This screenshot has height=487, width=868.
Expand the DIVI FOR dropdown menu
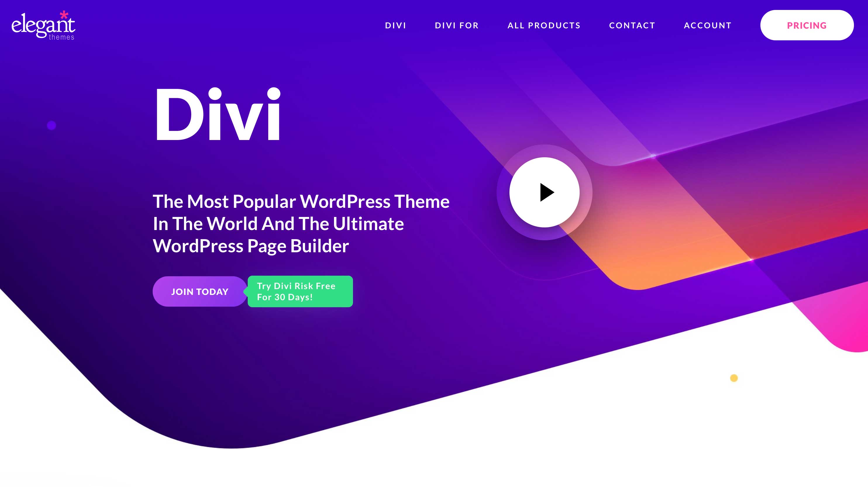(x=457, y=25)
